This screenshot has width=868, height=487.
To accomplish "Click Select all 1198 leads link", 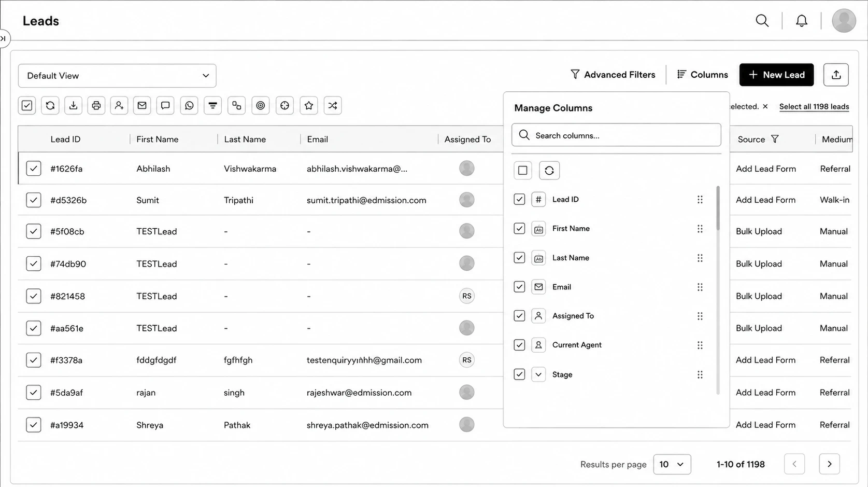I will (x=814, y=106).
